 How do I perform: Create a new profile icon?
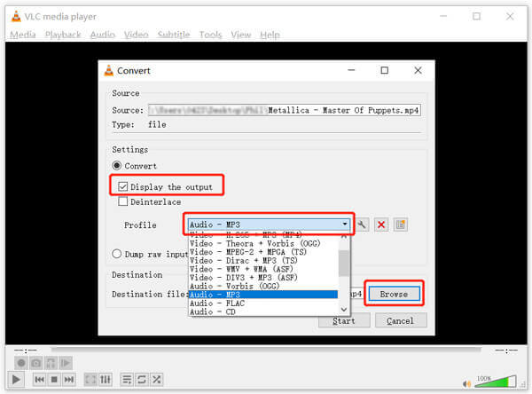click(401, 225)
